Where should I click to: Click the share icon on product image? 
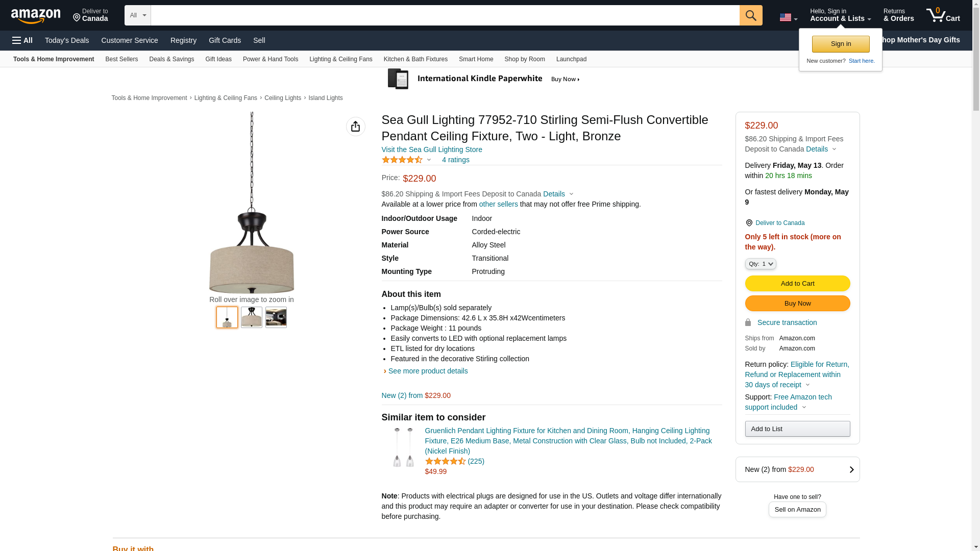click(355, 127)
